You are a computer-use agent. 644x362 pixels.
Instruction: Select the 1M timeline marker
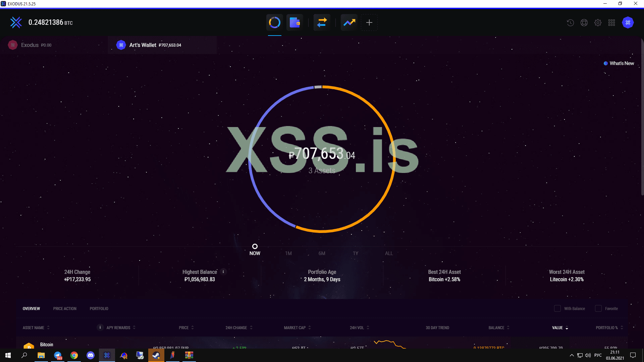pyautogui.click(x=288, y=253)
